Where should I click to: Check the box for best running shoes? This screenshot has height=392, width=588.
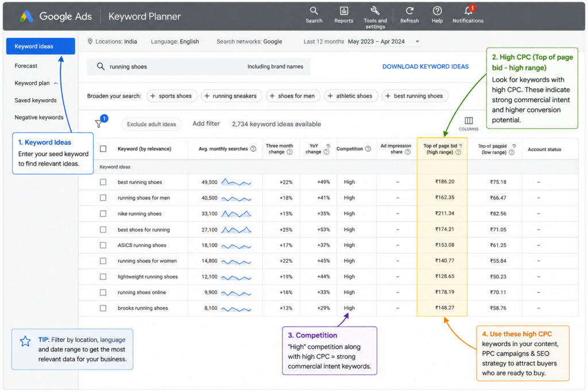(x=103, y=182)
